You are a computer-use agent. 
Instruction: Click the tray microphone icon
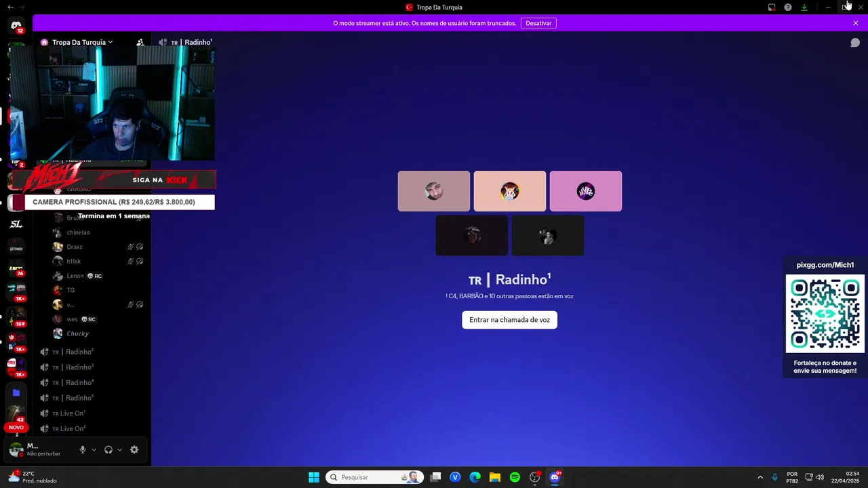[774, 477]
